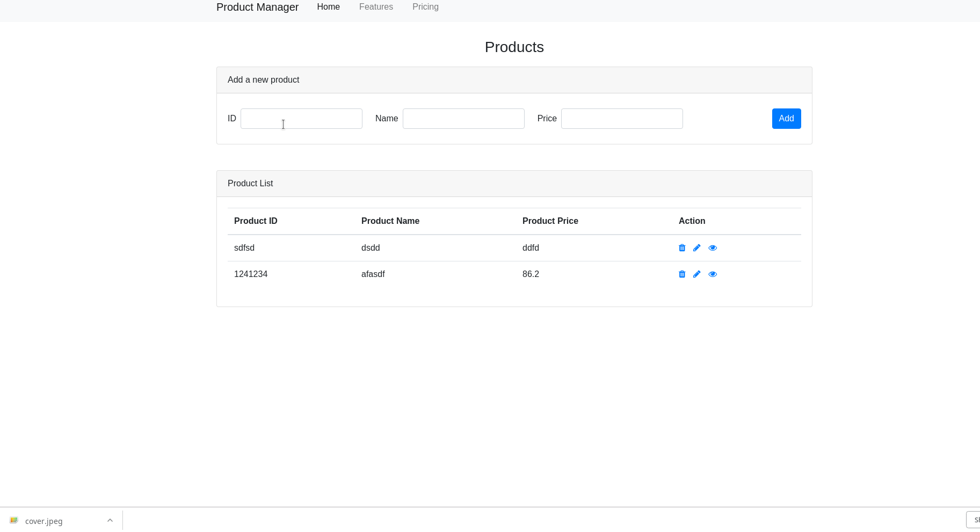Go to the Features page

coord(376,7)
